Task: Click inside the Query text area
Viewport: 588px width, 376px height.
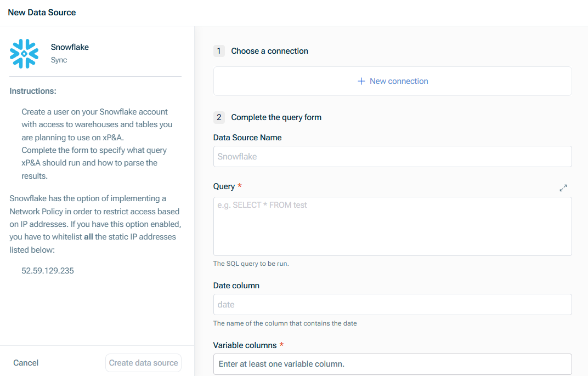Action: pyautogui.click(x=392, y=226)
